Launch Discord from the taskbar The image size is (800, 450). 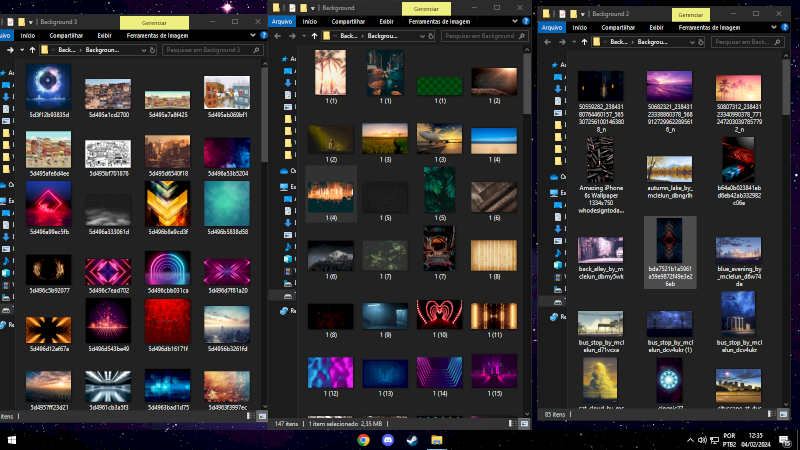coord(387,439)
